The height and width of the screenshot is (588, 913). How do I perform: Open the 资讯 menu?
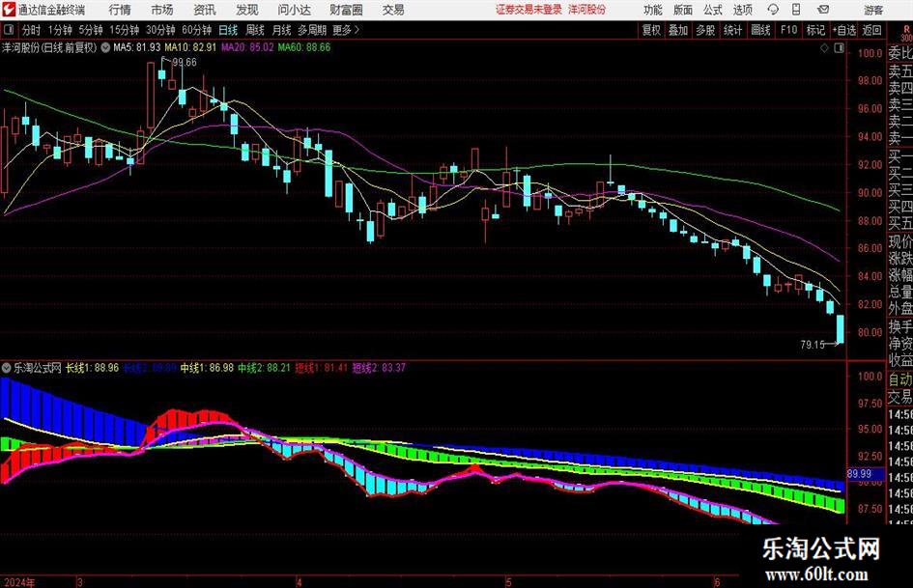tap(205, 10)
